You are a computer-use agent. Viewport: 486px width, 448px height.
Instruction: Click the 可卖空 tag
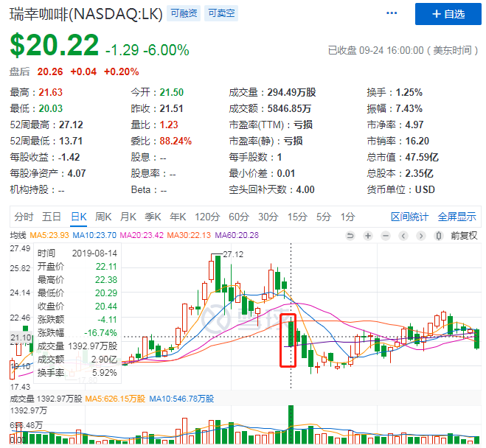coord(221,13)
